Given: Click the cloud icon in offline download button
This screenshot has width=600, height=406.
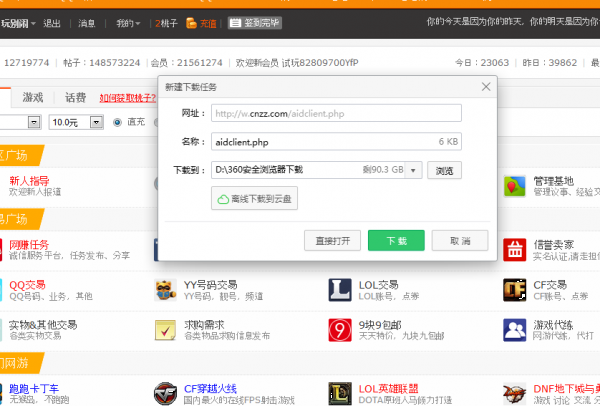Looking at the screenshot, I should point(223,199).
